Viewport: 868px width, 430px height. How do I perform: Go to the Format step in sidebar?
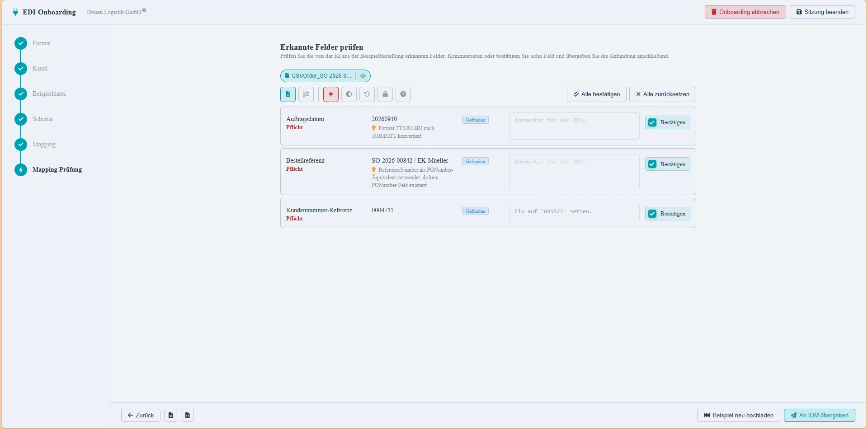[x=42, y=43]
